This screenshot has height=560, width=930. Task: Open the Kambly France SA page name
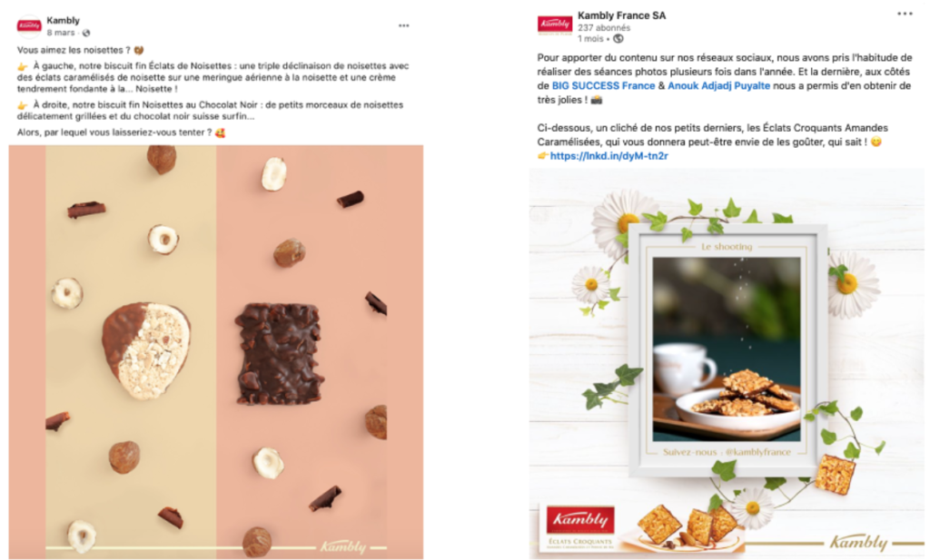621,15
